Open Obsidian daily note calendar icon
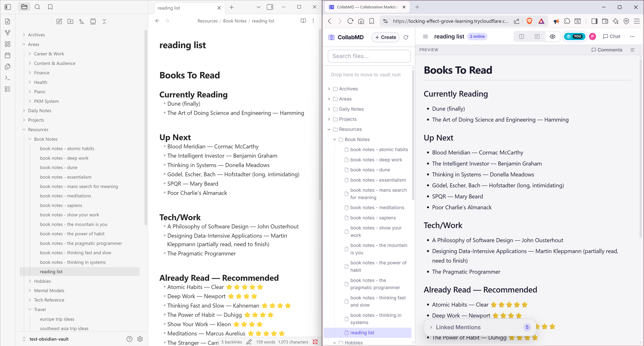Viewport: 644px width, 346px height. [8, 55]
